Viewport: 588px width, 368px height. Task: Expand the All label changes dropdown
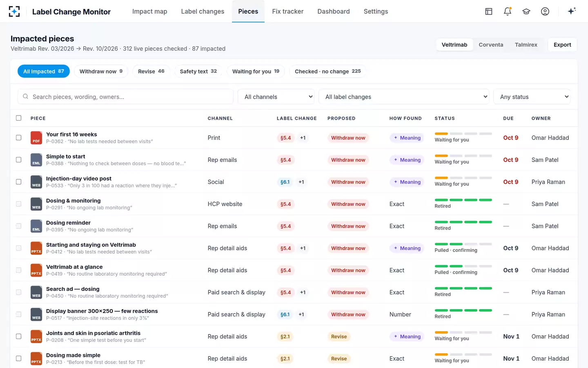(404, 97)
